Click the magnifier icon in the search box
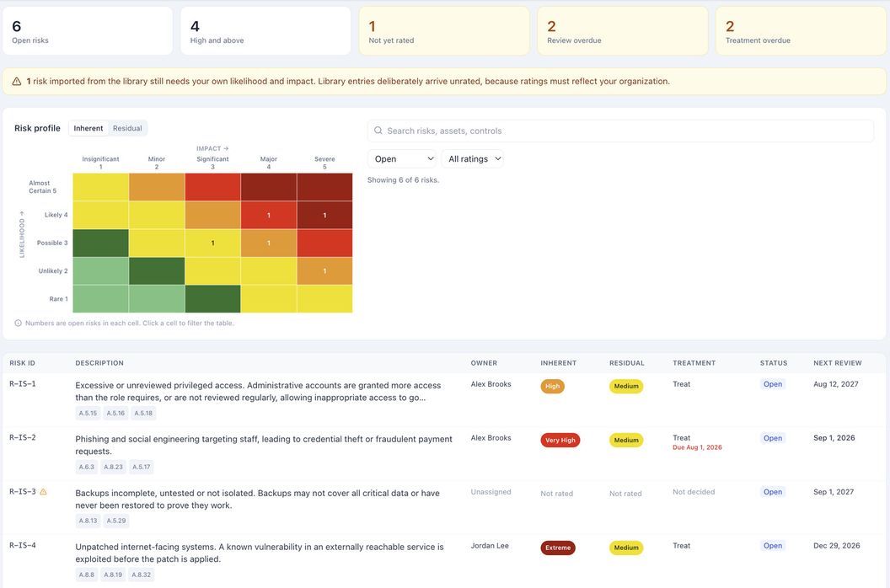The height and width of the screenshot is (588, 890). [378, 131]
